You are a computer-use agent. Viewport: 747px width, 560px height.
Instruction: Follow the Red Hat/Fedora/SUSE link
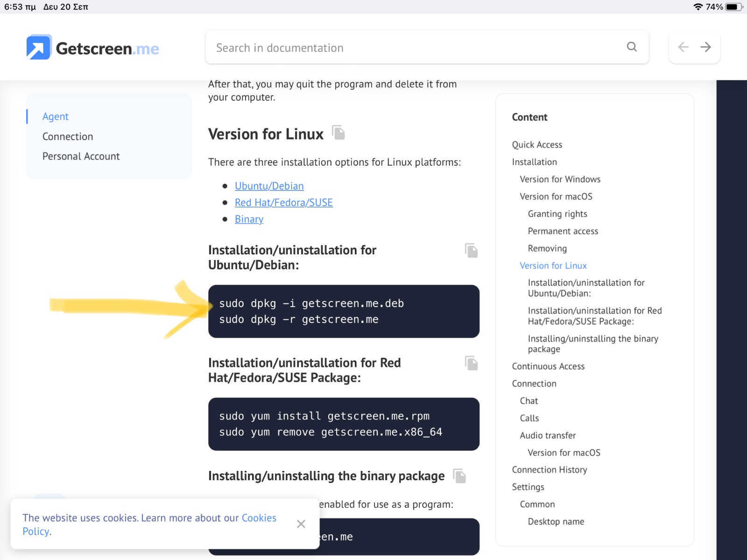coord(284,203)
